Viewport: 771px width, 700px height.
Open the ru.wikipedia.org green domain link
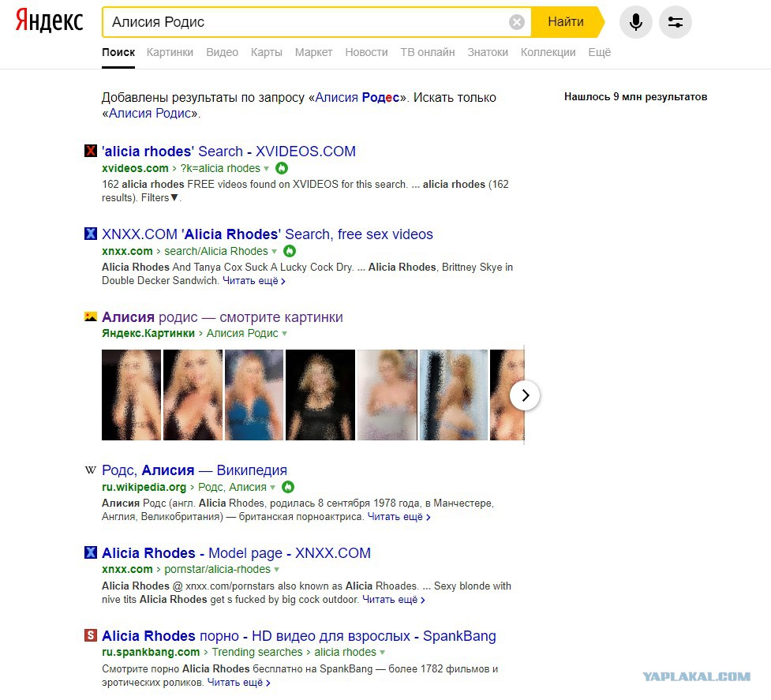144,487
